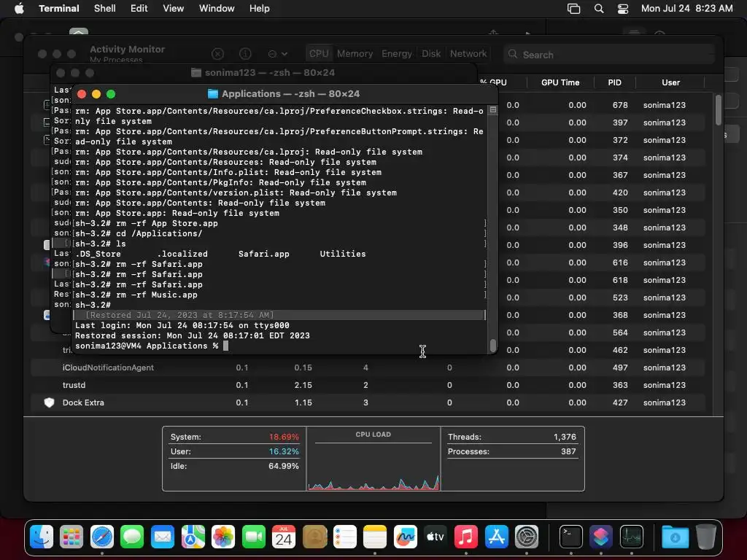Open the Edit menu
This screenshot has width=747, height=560.
(139, 9)
